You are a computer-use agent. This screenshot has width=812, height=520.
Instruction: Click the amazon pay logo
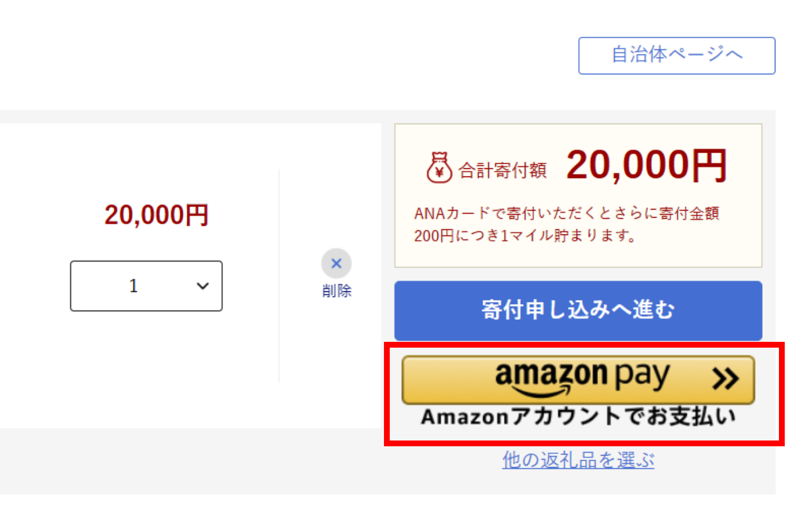(x=582, y=378)
